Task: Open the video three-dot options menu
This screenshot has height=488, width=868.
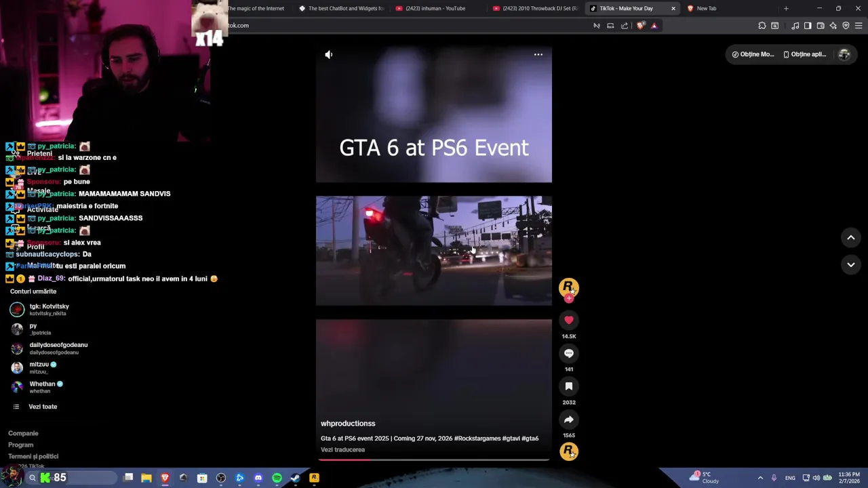Action: (x=538, y=54)
